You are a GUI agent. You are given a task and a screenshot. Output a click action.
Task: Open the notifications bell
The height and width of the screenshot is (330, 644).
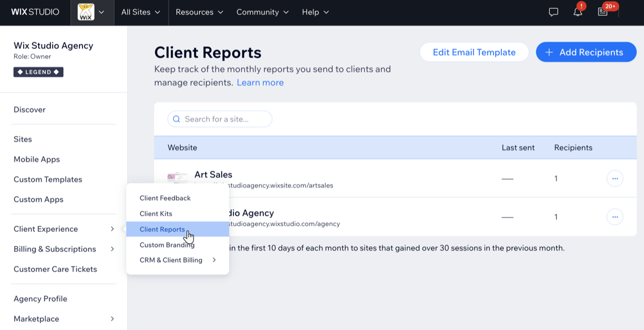578,12
